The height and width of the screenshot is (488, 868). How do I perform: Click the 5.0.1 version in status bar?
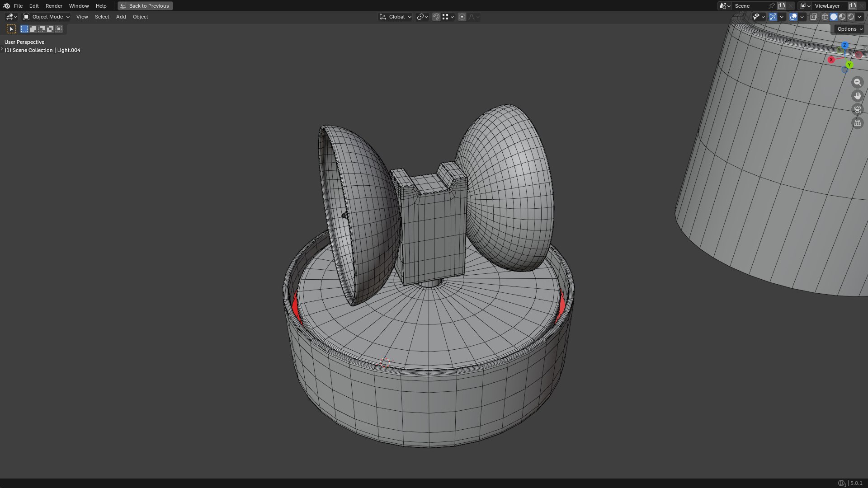[856, 483]
